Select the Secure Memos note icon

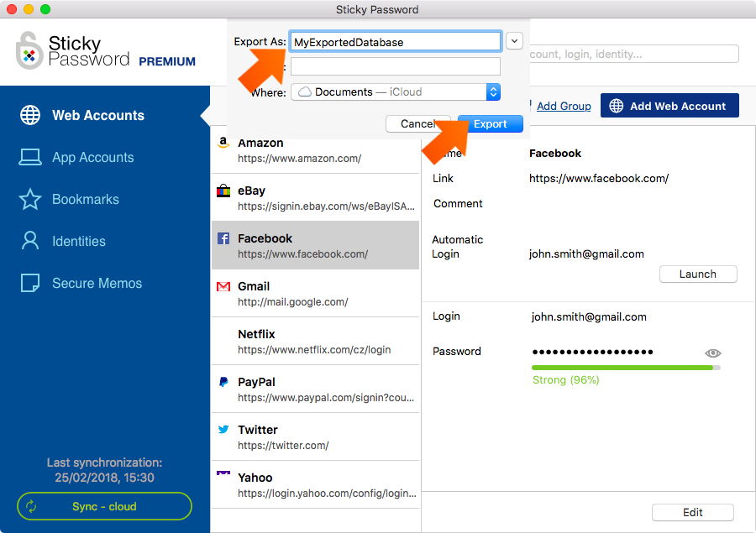(x=30, y=283)
